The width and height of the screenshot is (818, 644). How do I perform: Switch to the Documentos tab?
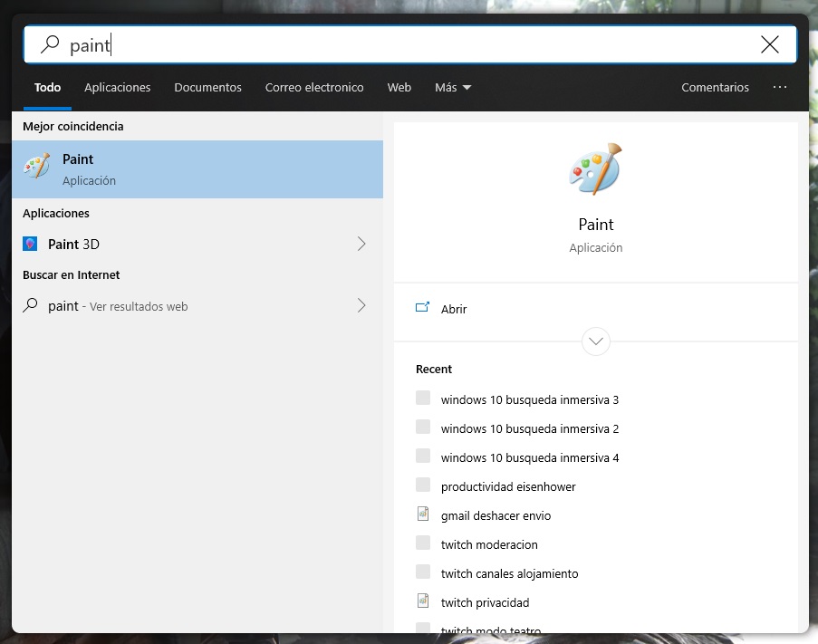207,88
